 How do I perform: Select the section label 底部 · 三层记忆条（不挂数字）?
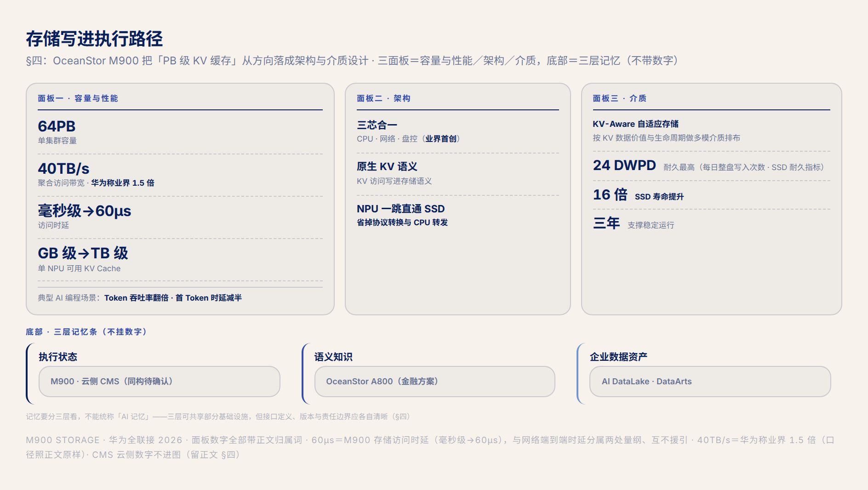[x=86, y=332]
